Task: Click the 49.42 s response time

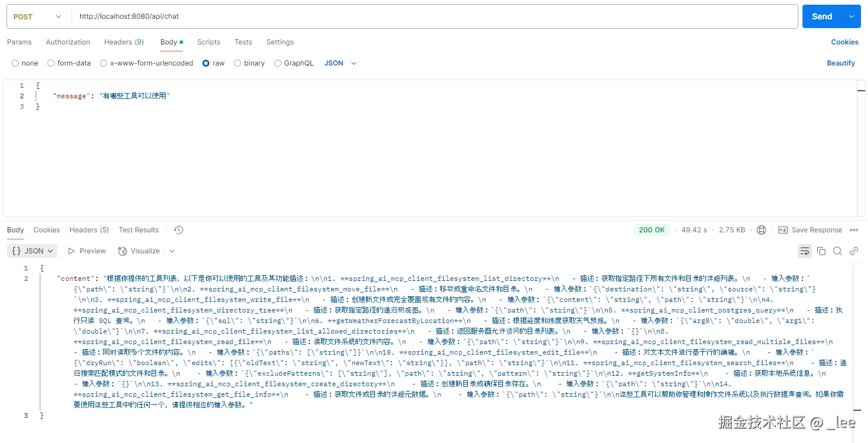Action: 694,230
